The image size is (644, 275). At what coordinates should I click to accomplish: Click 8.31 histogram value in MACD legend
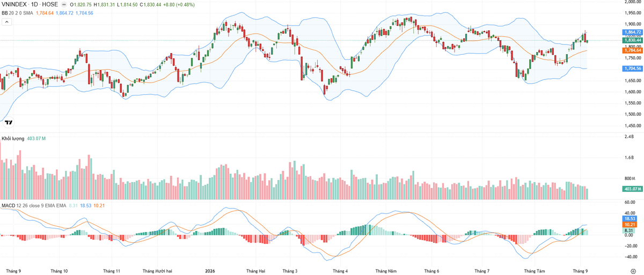[74, 205]
